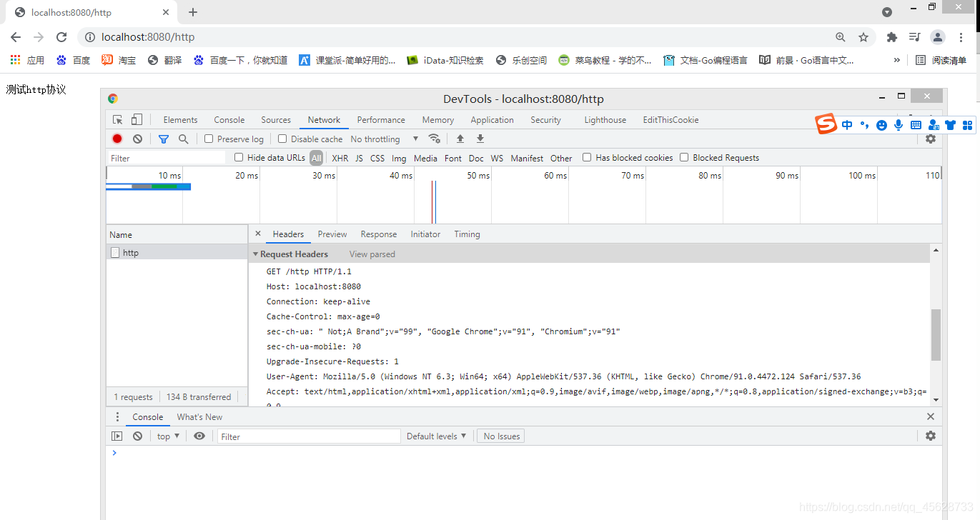Check Has blocked cookies

[x=587, y=157]
